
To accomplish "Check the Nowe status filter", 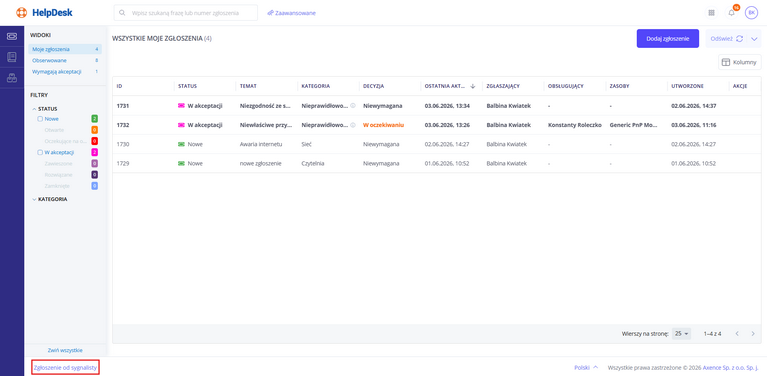I will coord(41,119).
